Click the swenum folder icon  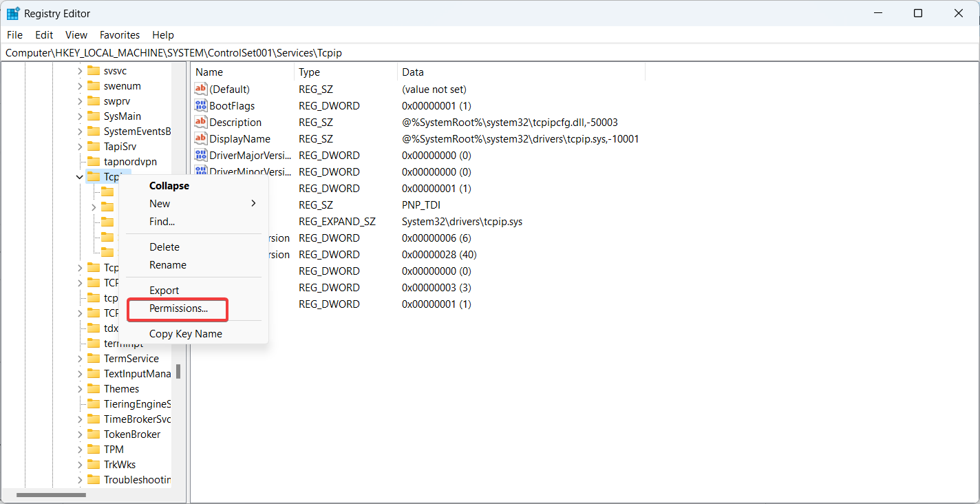click(94, 86)
